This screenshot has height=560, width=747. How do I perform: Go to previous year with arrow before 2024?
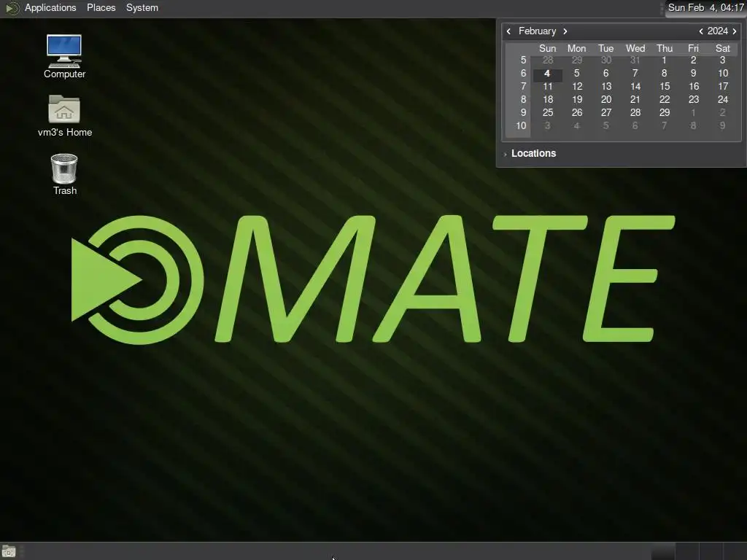pos(701,31)
